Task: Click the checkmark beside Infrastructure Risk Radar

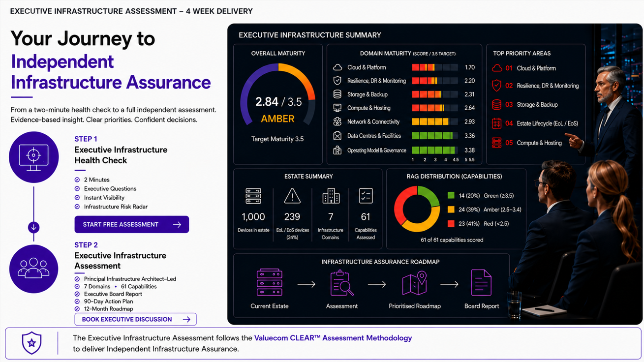Action: pos(77,207)
